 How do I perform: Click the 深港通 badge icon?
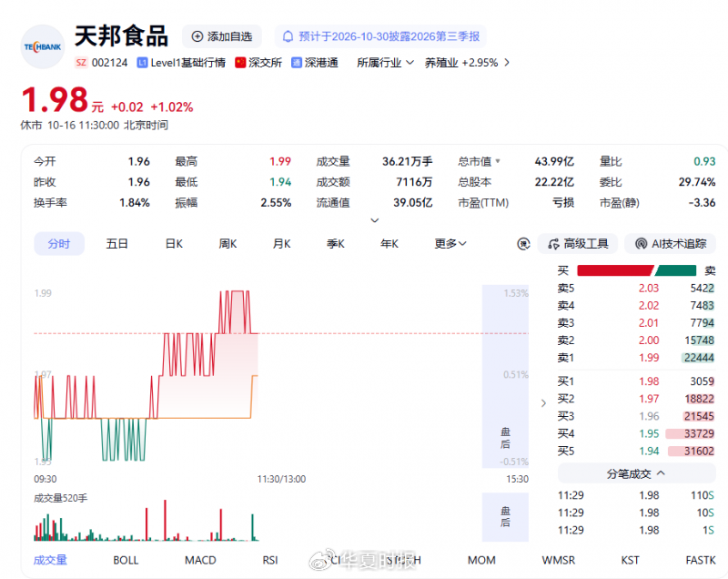297,63
